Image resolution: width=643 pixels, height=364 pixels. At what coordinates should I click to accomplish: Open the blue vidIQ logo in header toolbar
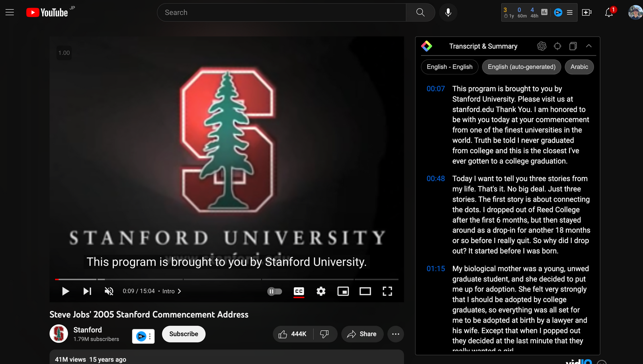(x=558, y=12)
